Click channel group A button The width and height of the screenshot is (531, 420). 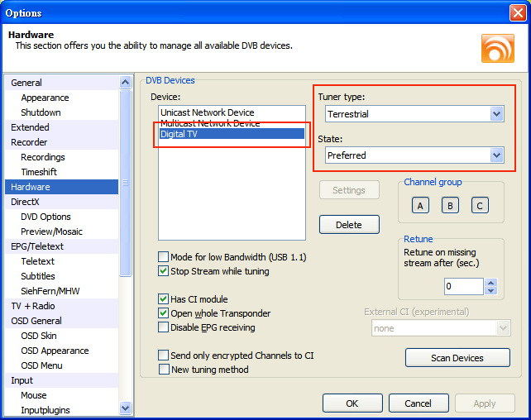tap(420, 206)
